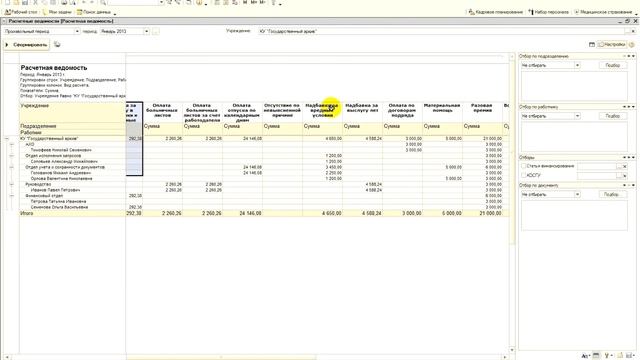This screenshot has height=360, width=640.
Task: Select row Семенова Ольга Васильевна
Action: (x=59, y=207)
